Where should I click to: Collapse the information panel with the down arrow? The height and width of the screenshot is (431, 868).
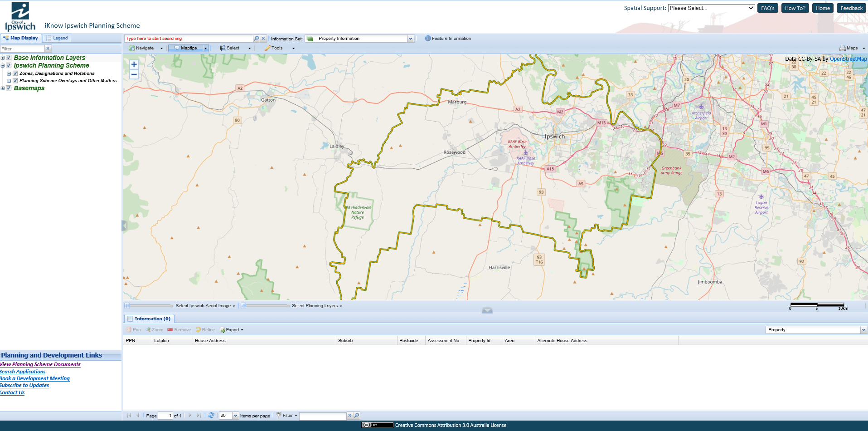(x=487, y=310)
